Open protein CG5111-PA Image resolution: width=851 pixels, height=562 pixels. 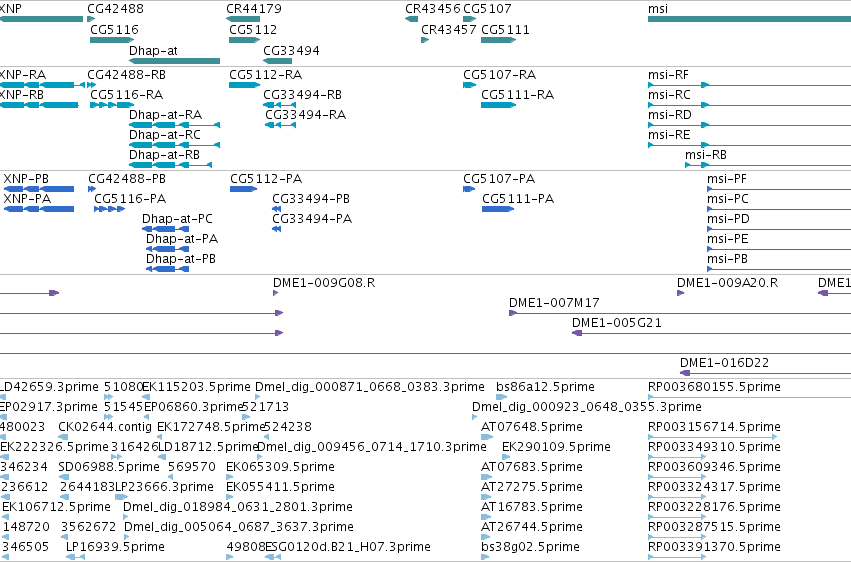[518, 199]
